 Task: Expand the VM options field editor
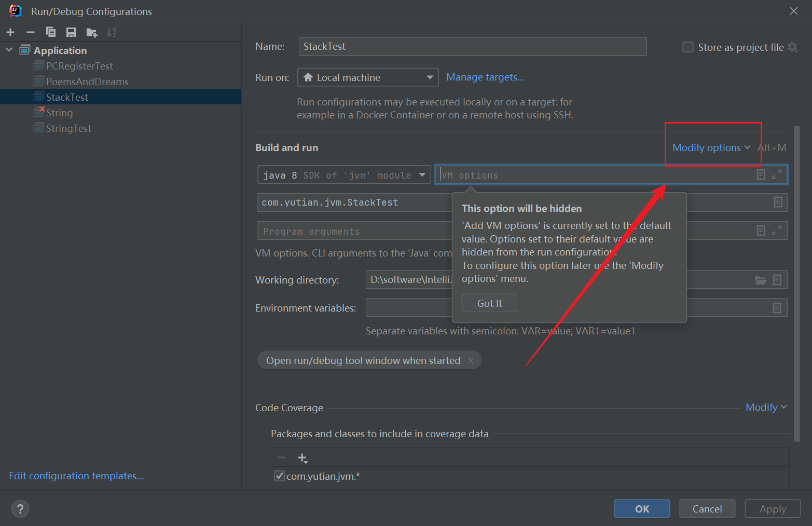click(776, 175)
